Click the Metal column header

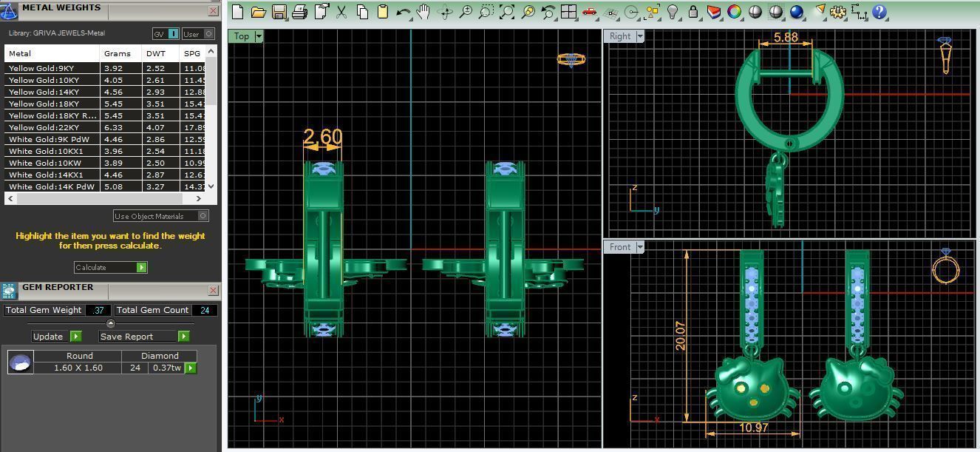[52, 53]
